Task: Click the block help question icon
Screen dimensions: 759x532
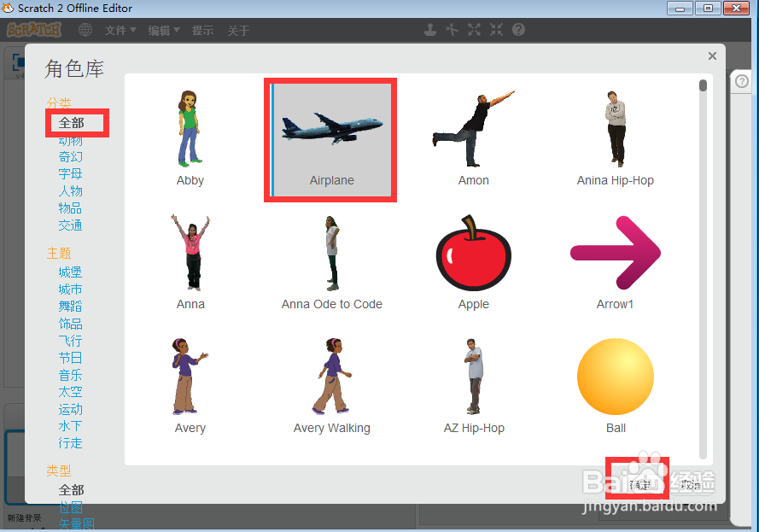Action: click(518, 30)
